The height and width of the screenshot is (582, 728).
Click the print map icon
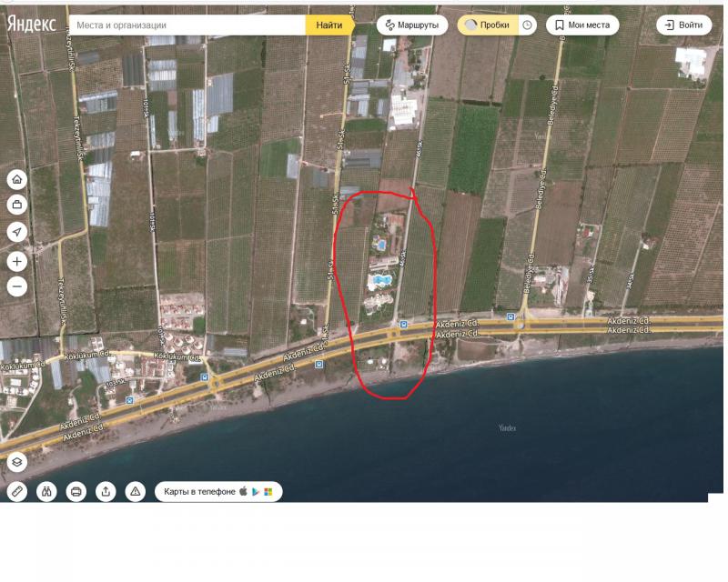click(x=76, y=491)
